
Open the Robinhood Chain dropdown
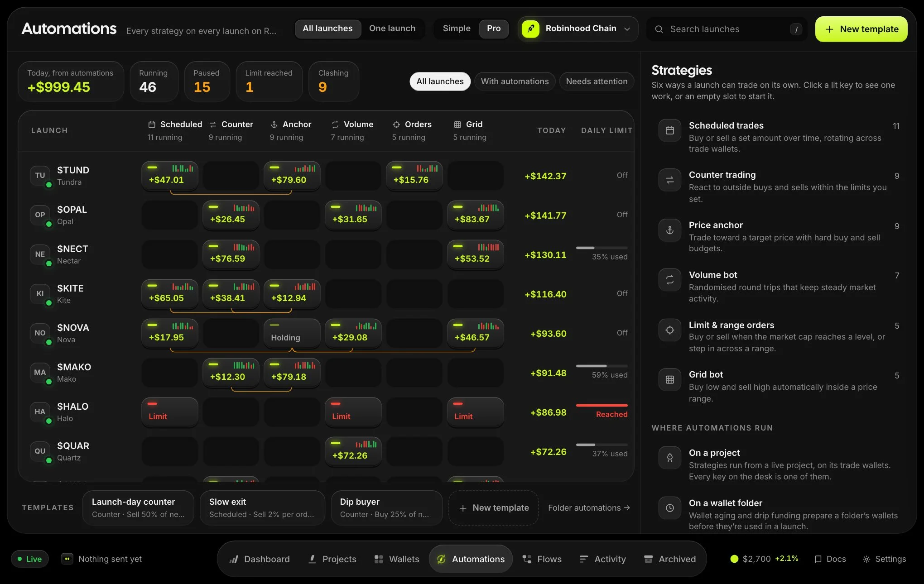(578, 29)
